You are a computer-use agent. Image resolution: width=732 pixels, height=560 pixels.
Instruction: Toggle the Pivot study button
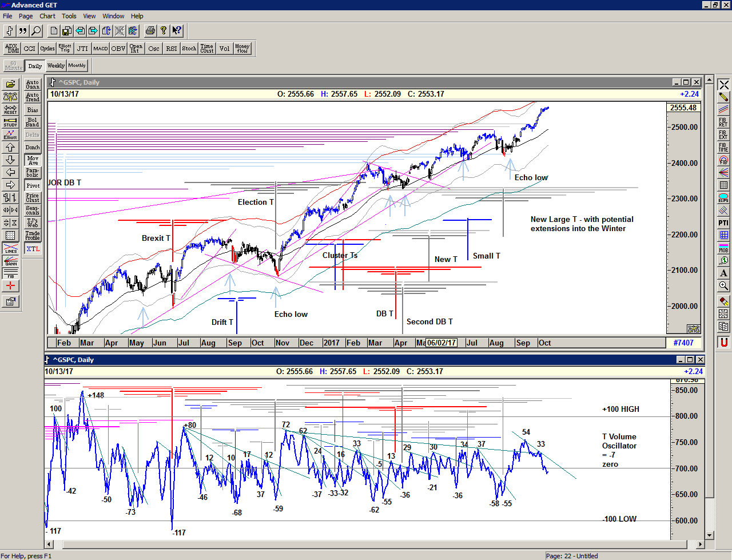click(33, 185)
